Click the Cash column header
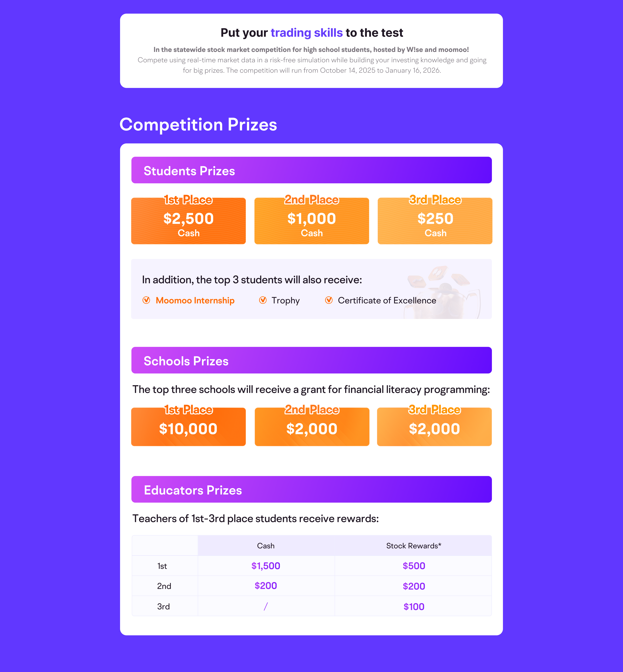Screen dimensions: 623x672 tap(266, 546)
